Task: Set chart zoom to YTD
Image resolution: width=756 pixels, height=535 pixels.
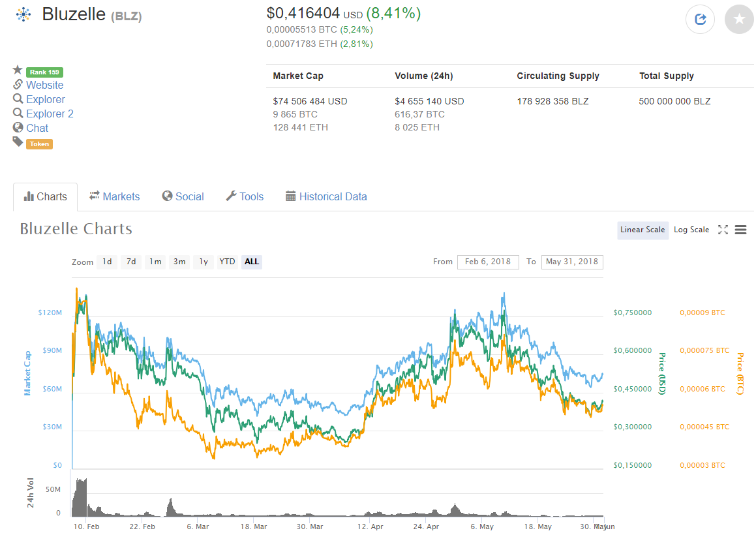Action: point(228,262)
